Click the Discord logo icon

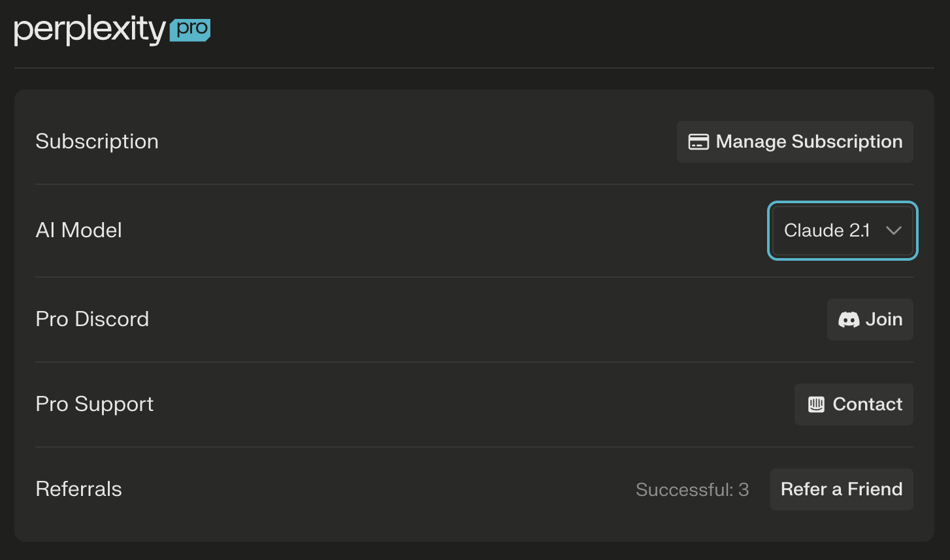pyautogui.click(x=849, y=320)
